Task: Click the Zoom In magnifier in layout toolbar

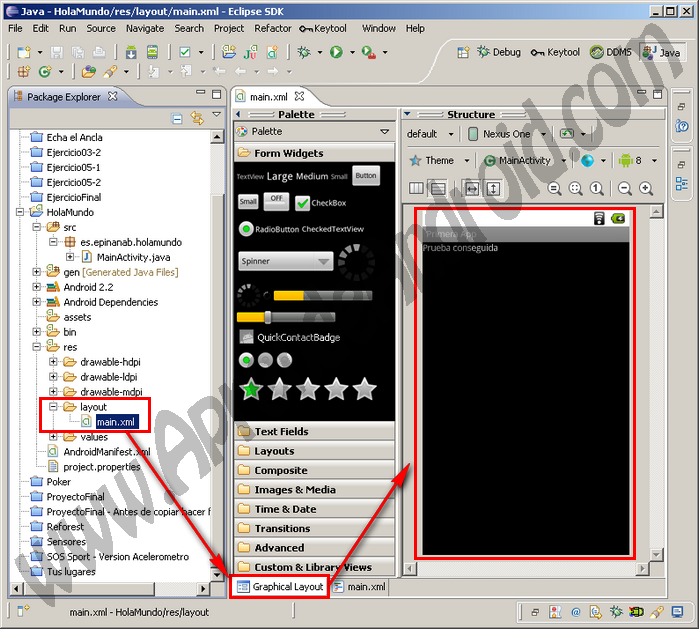Action: tap(646, 189)
